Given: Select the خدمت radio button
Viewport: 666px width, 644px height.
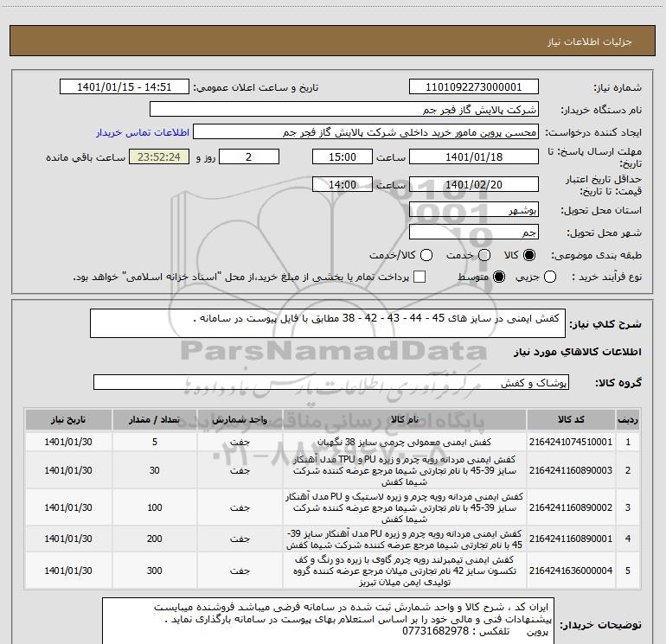Looking at the screenshot, I should (x=484, y=255).
